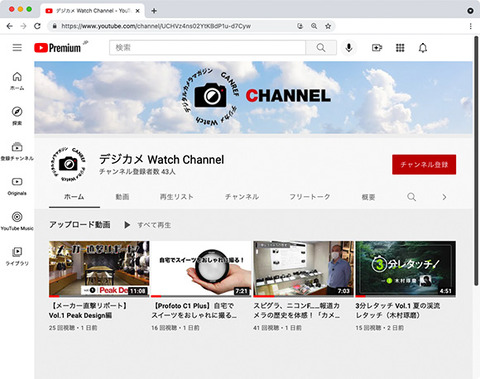Screen dimensions: 480x379
Task: Close the デジカメ Watch Channel tab
Action: tap(138, 11)
